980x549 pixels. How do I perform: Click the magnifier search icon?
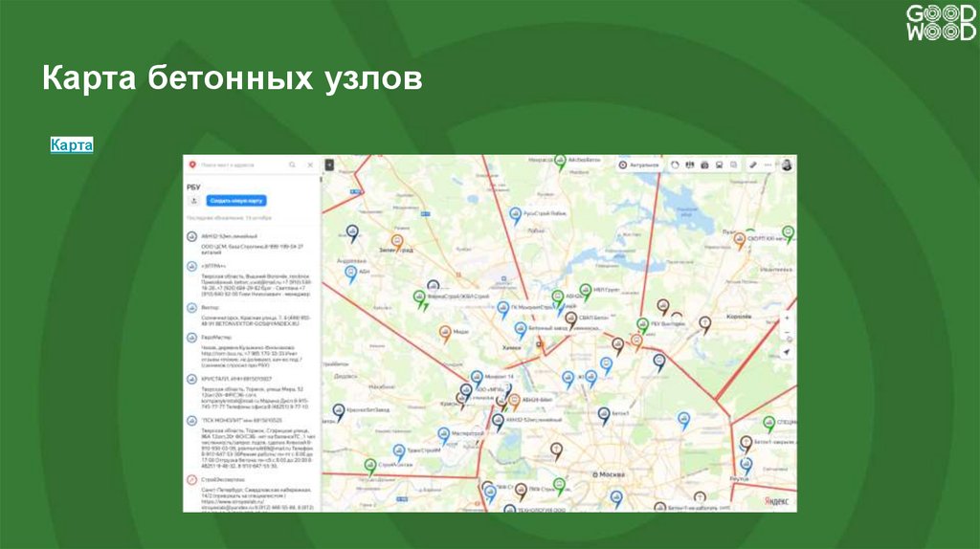tap(292, 165)
